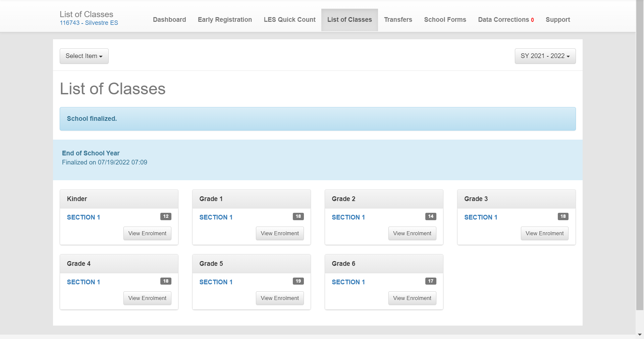This screenshot has width=644, height=339.
Task: View Enrolment for Grade 1
Action: [x=280, y=233]
